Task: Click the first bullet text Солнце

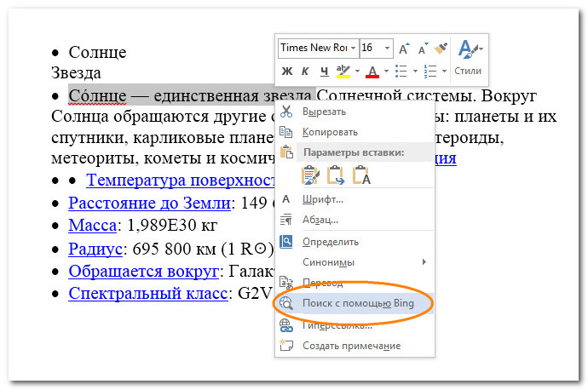Action: [97, 52]
